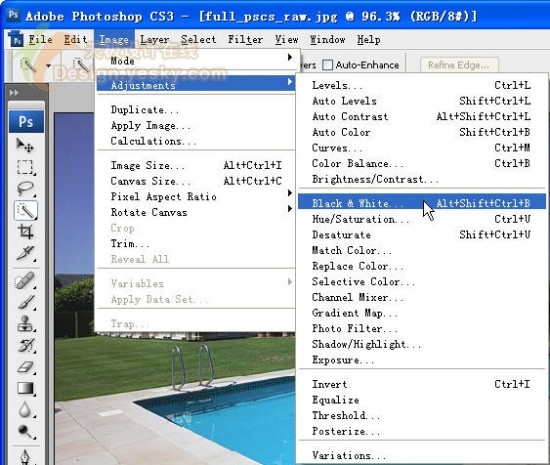Select the Quick Selection tool in toolbox
The width and height of the screenshot is (550, 465).
[x=26, y=210]
